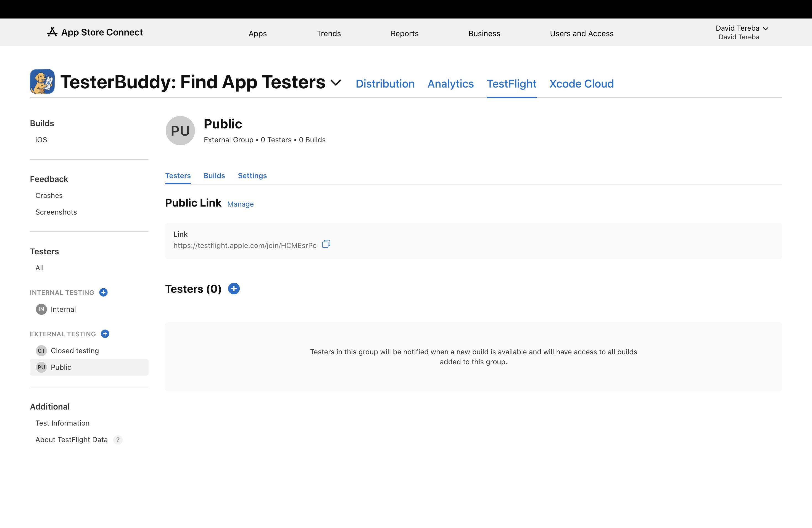This screenshot has height=528, width=812.
Task: Switch to the Analytics tab
Action: (451, 84)
